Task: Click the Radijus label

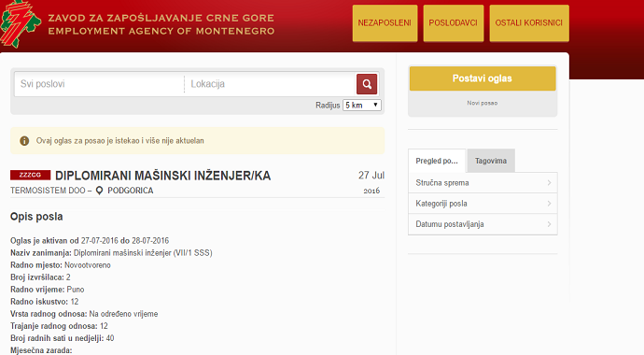Action: tap(328, 106)
